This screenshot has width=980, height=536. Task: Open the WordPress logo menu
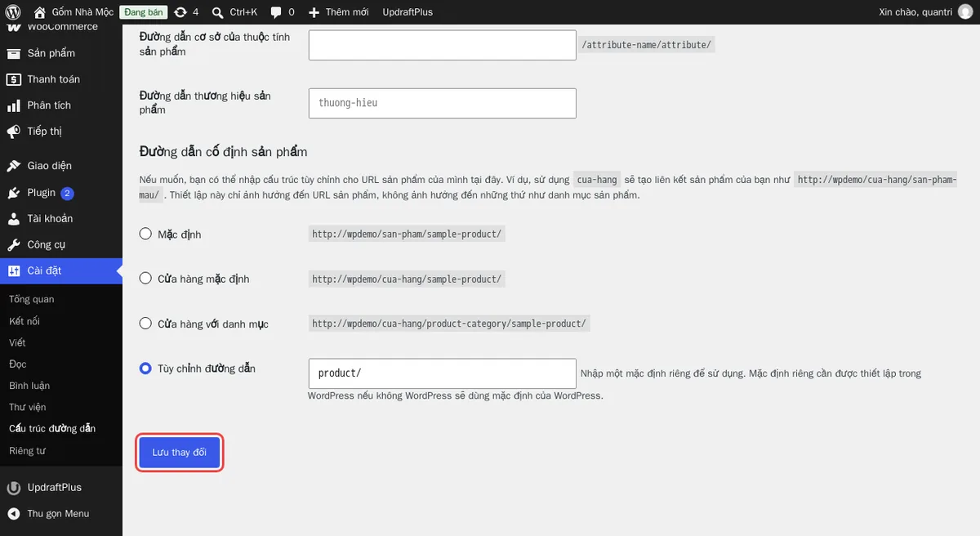(x=13, y=12)
